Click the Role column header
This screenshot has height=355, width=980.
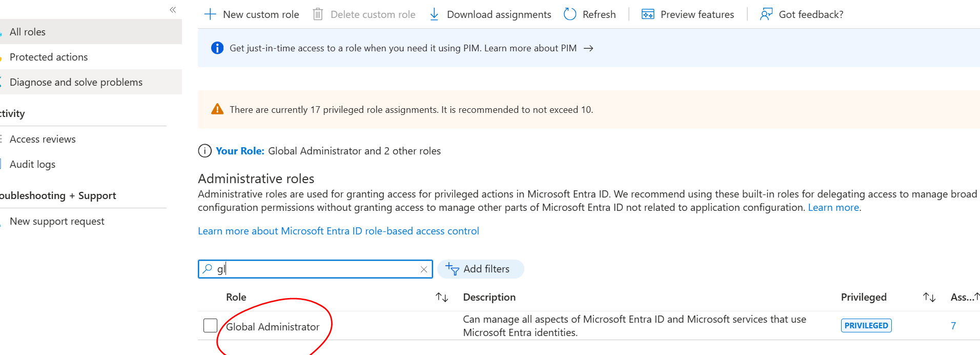point(236,297)
